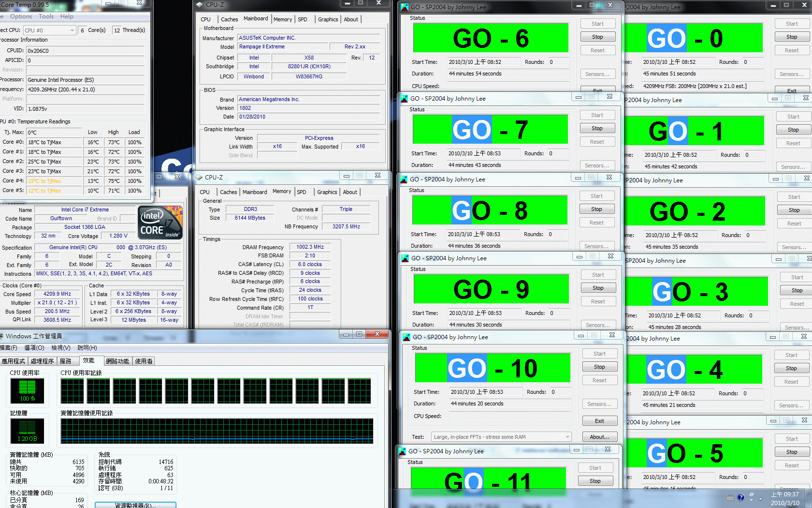Screen dimensions: 812x508
Task: Open 資源監視器(R)... in Task Manager
Action: tap(135, 505)
